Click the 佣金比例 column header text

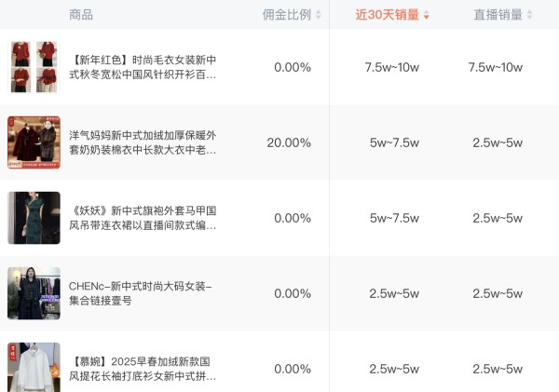tap(286, 15)
